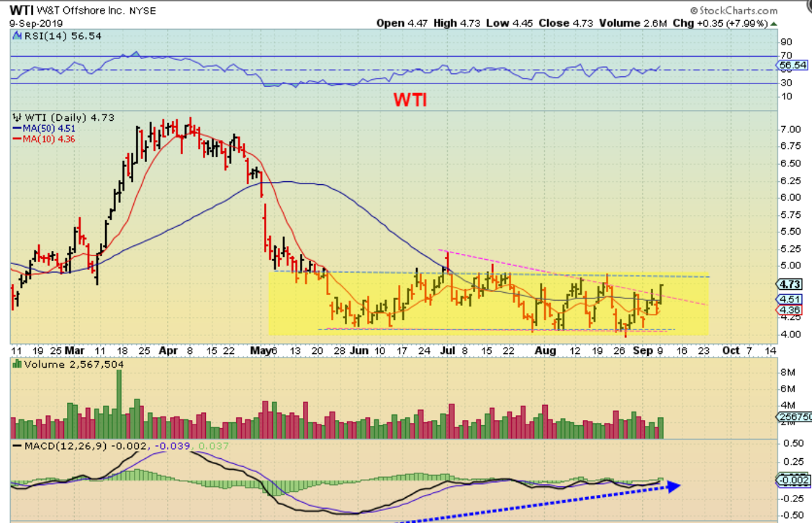Click the latest green volume bar
The image size is (812, 523).
click(x=660, y=428)
